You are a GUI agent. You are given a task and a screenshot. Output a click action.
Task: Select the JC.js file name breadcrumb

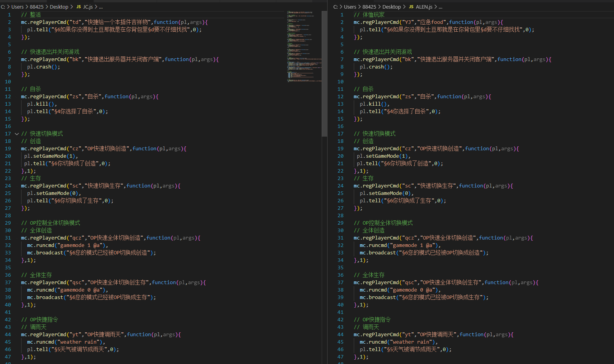point(88,7)
